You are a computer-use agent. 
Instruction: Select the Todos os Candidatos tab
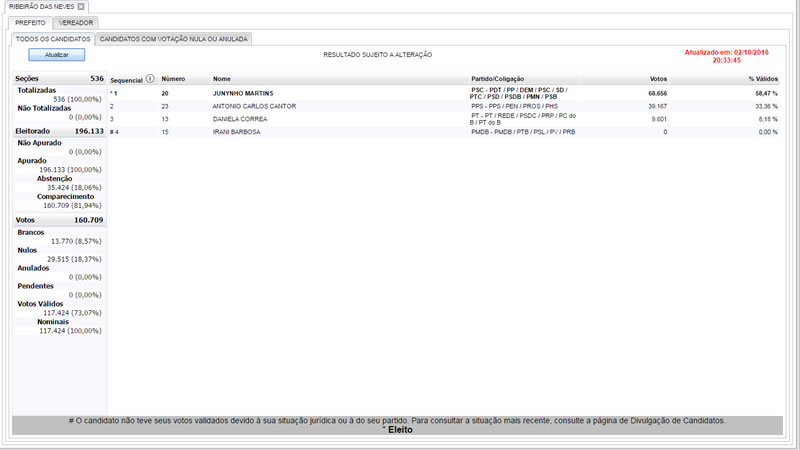[x=54, y=39]
